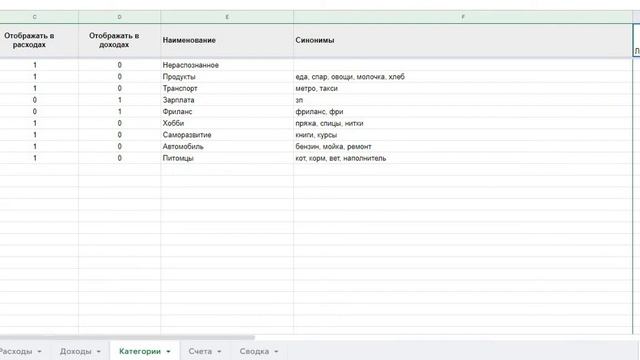Select column D header
This screenshot has width=640, height=360.
click(120, 17)
